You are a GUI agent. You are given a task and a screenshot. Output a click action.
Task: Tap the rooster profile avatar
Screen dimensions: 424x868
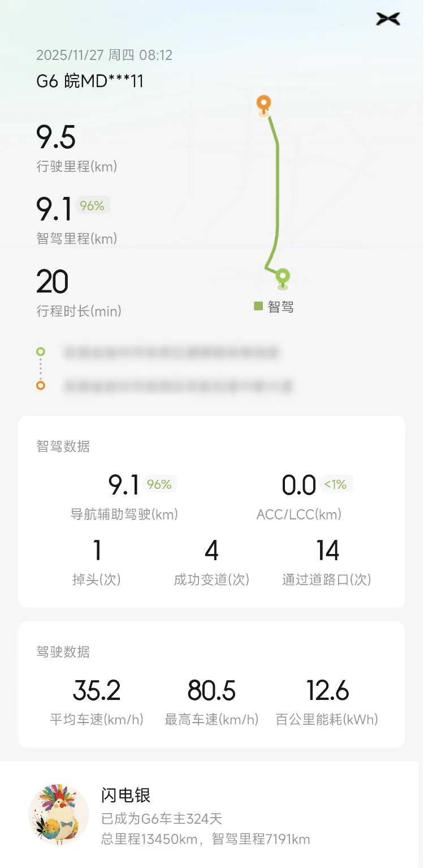point(58,814)
